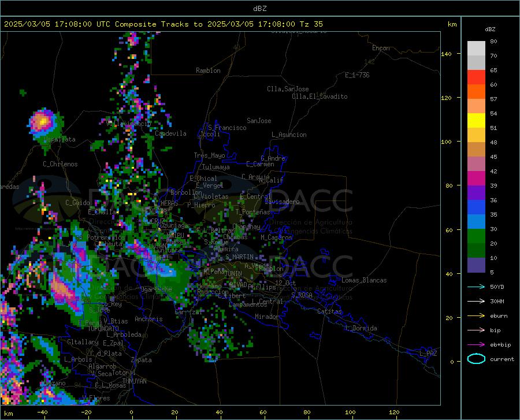Click the cyan 50YD arrow legend icon
This screenshot has width=520, height=420.
476,287
